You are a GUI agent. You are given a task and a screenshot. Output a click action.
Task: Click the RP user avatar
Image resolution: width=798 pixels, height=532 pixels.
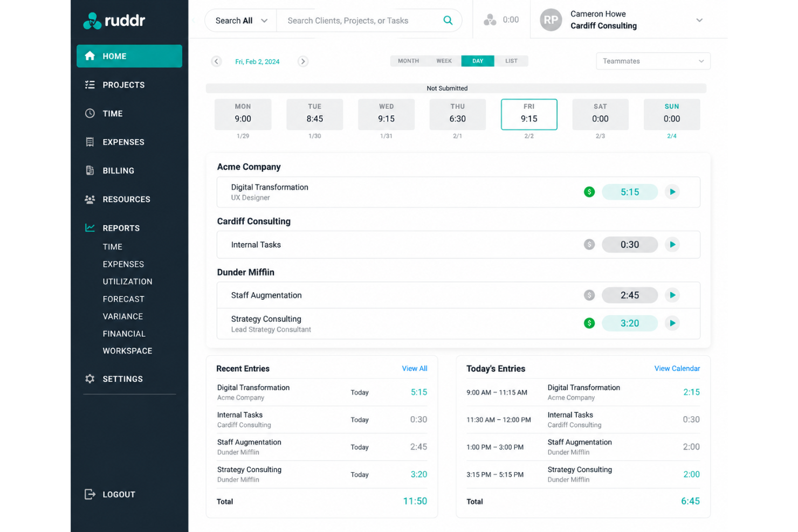click(551, 20)
